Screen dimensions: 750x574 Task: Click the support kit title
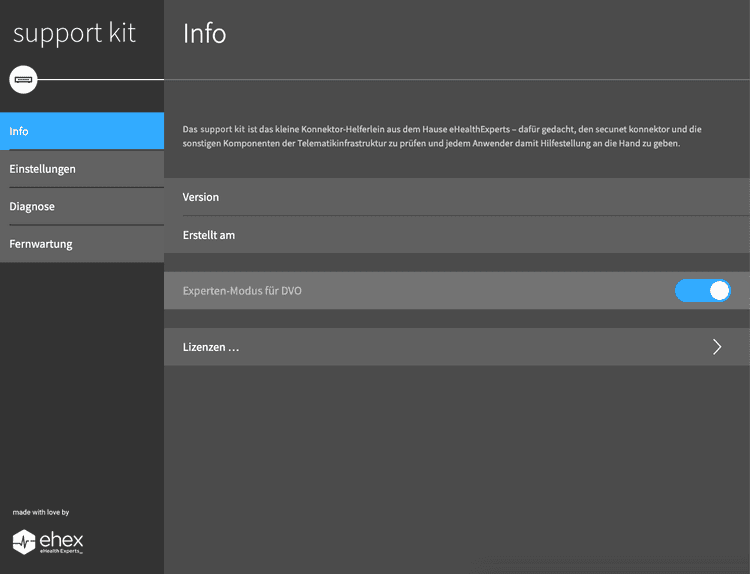[x=74, y=33]
